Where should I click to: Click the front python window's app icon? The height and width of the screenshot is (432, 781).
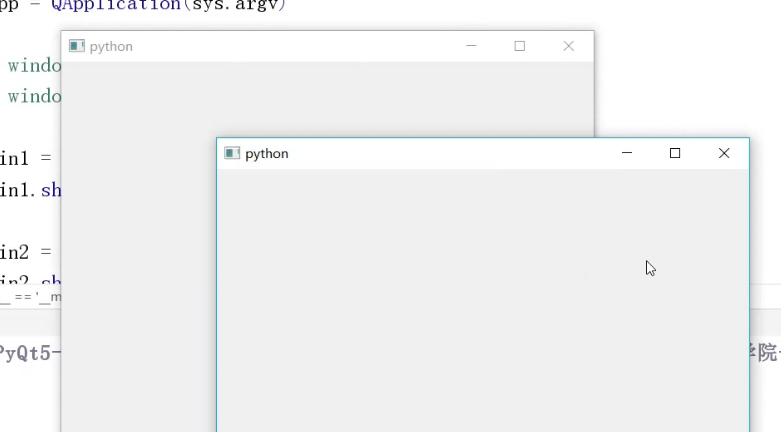(x=232, y=153)
